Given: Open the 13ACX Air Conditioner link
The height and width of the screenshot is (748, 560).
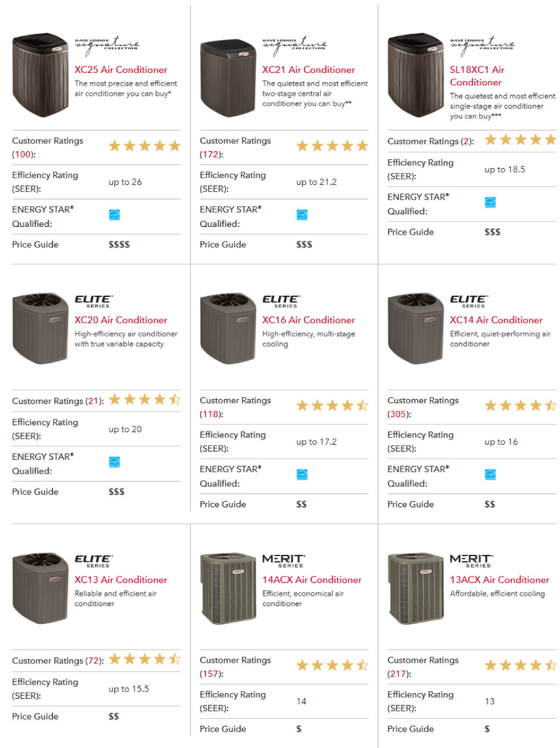Looking at the screenshot, I should [500, 579].
